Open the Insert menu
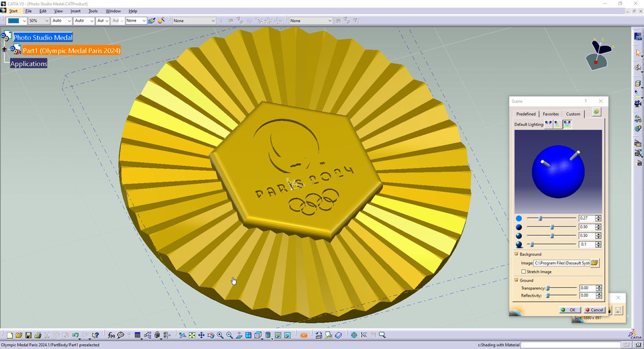 coord(76,11)
